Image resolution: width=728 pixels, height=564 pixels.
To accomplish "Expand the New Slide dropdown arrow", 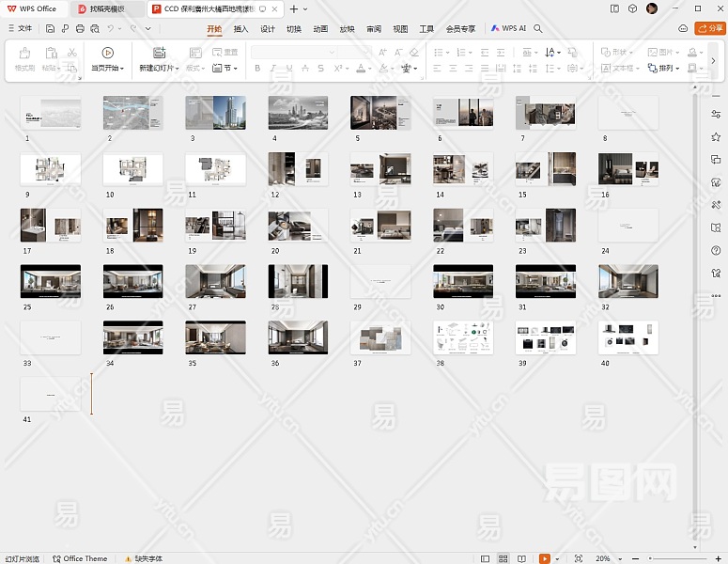I will click(x=177, y=69).
